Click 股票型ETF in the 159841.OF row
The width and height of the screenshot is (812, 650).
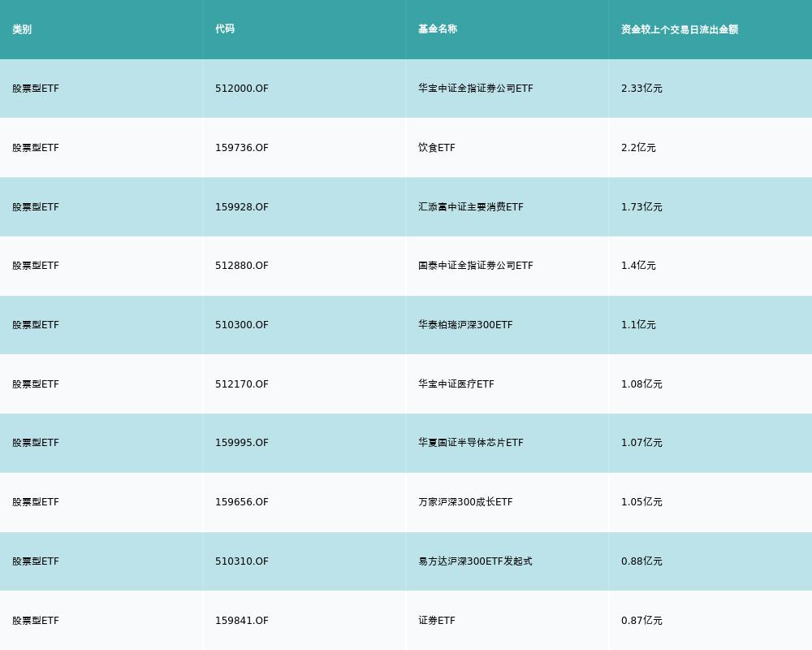[x=36, y=621]
